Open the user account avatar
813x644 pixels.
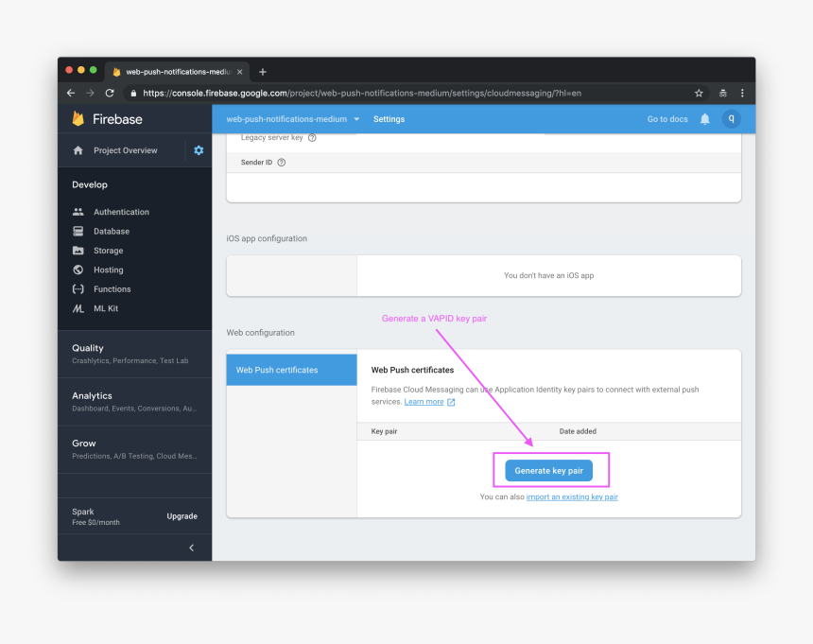click(731, 119)
